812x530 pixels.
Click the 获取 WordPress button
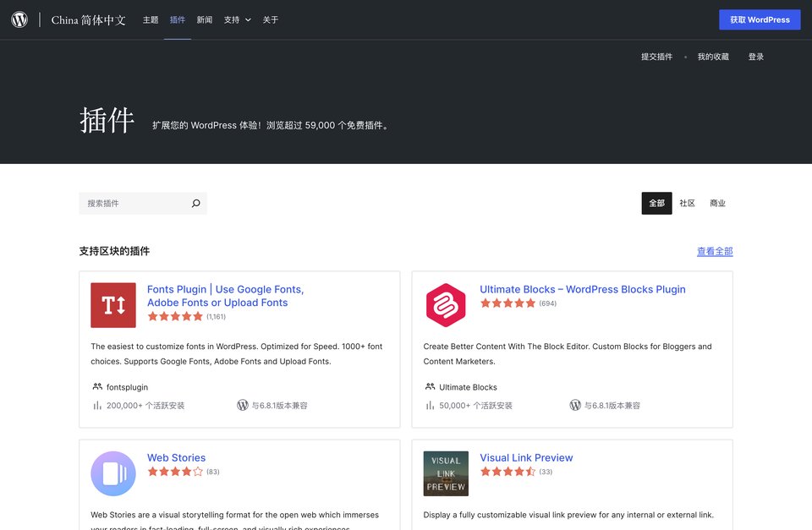760,19
